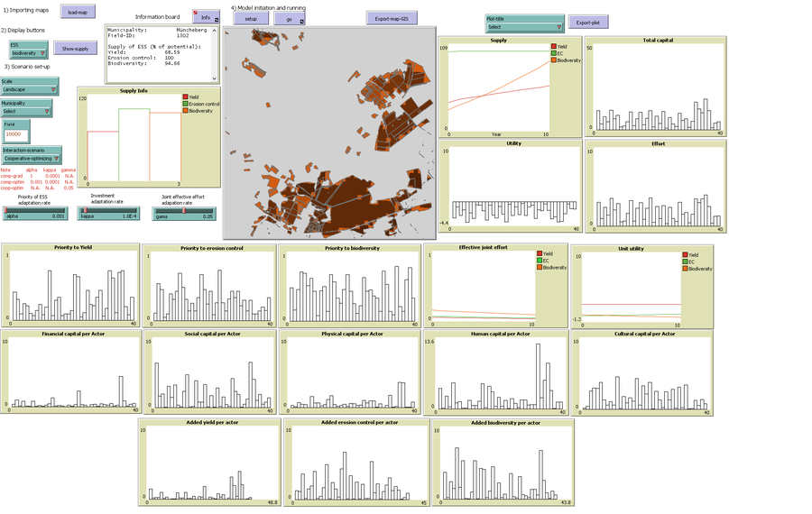Click the Info button on Information board
This screenshot has height=514, width=812.
(x=206, y=17)
